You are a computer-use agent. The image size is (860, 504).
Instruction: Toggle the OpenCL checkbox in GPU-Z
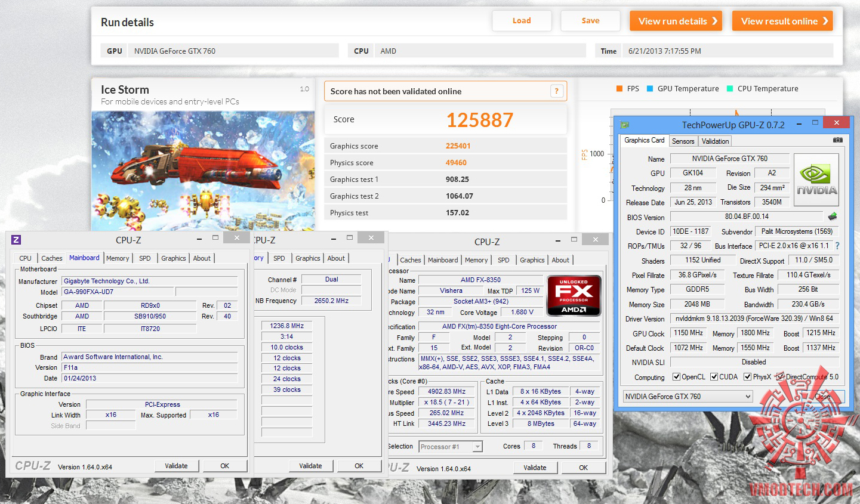(x=676, y=377)
